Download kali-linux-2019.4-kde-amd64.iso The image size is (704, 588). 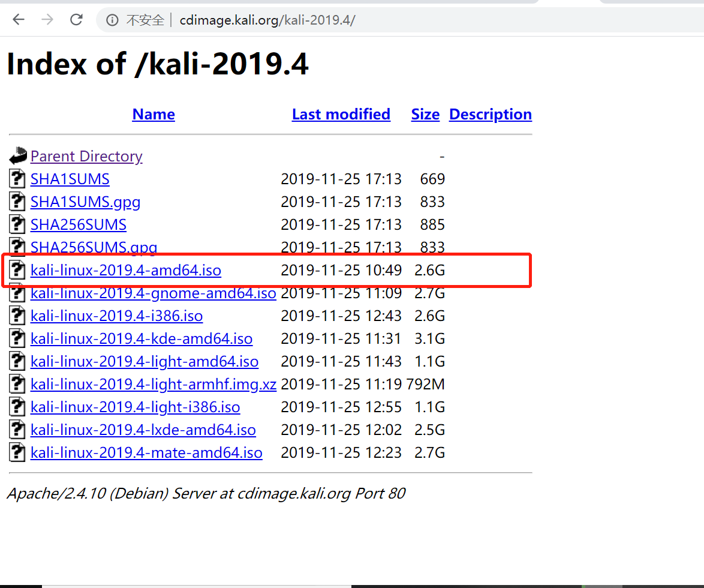click(142, 338)
